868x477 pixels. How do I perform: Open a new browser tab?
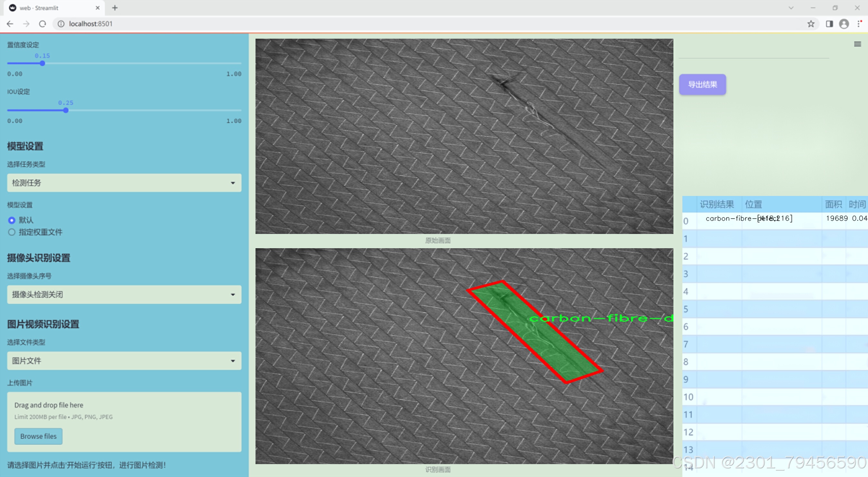tap(115, 8)
